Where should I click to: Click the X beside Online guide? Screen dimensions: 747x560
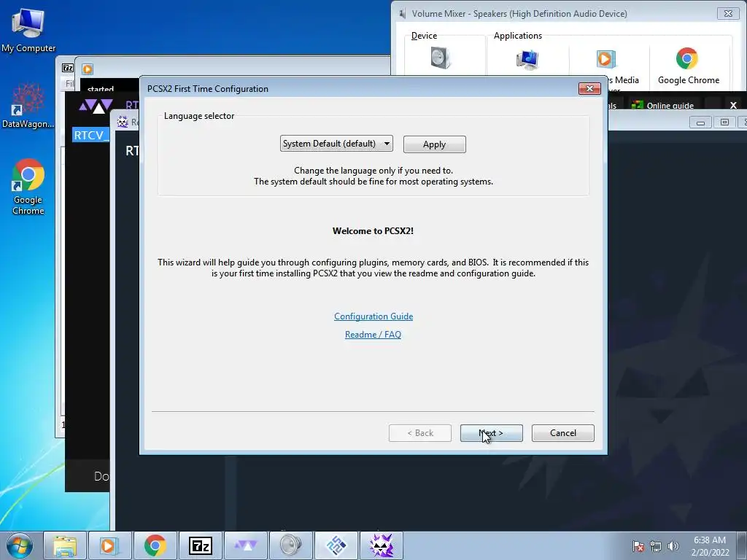tap(734, 105)
